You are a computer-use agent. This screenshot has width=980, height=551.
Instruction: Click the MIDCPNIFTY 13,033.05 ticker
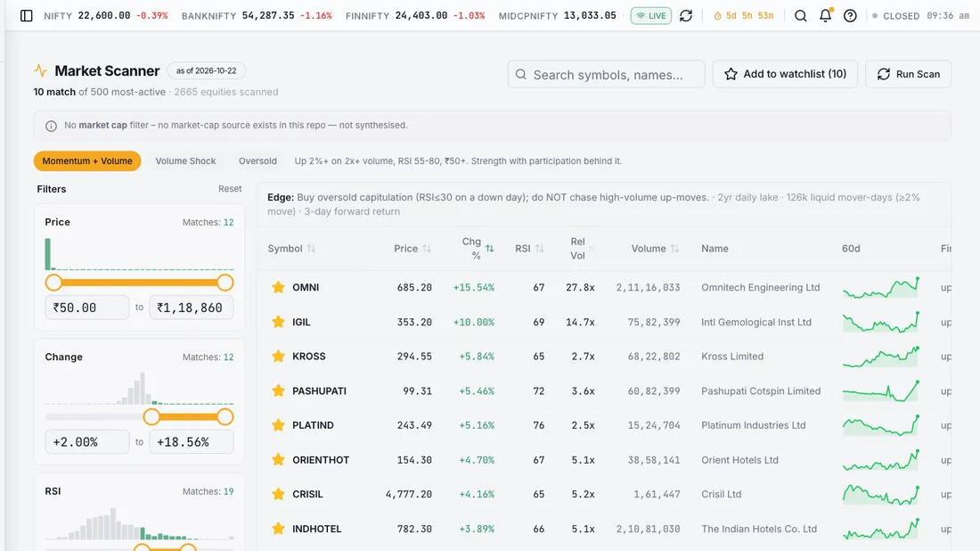[x=558, y=16]
